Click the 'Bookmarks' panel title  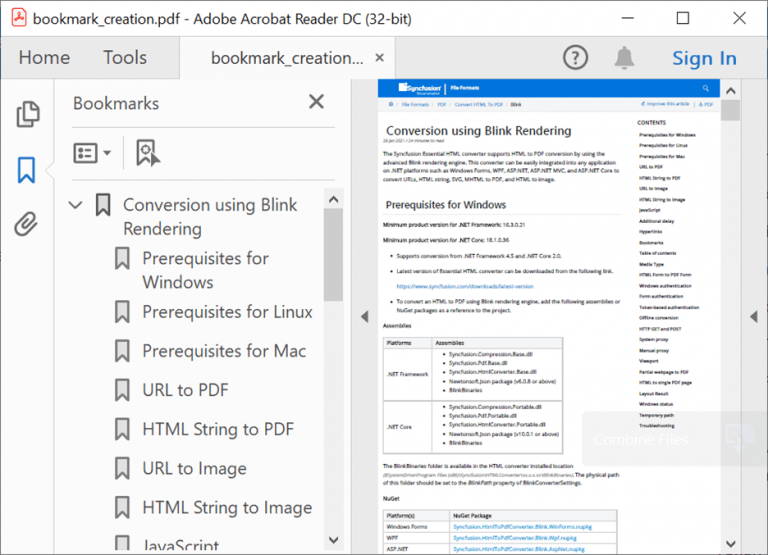click(x=116, y=103)
